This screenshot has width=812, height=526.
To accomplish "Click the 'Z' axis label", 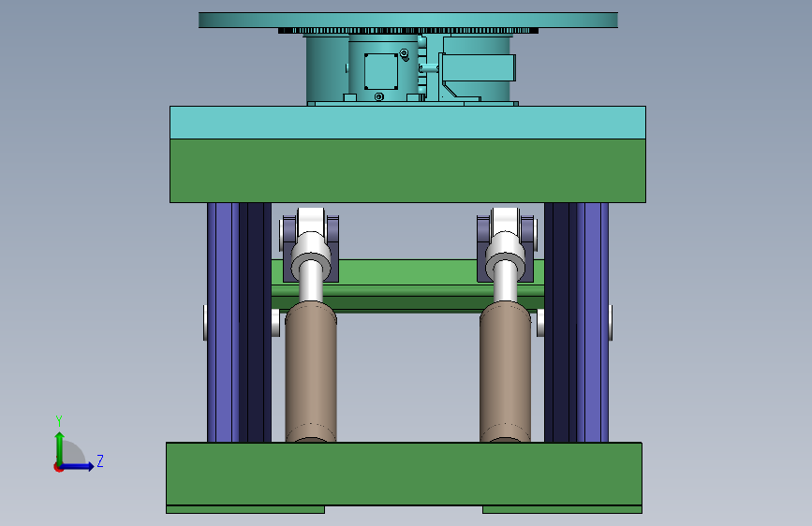I will click(100, 460).
